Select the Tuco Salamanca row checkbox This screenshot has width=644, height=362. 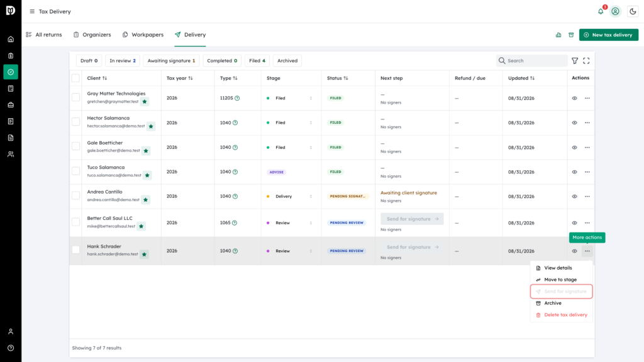[x=75, y=171]
